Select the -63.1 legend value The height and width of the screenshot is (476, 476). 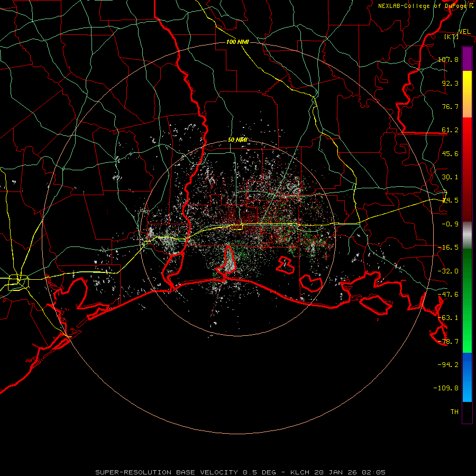448,318
